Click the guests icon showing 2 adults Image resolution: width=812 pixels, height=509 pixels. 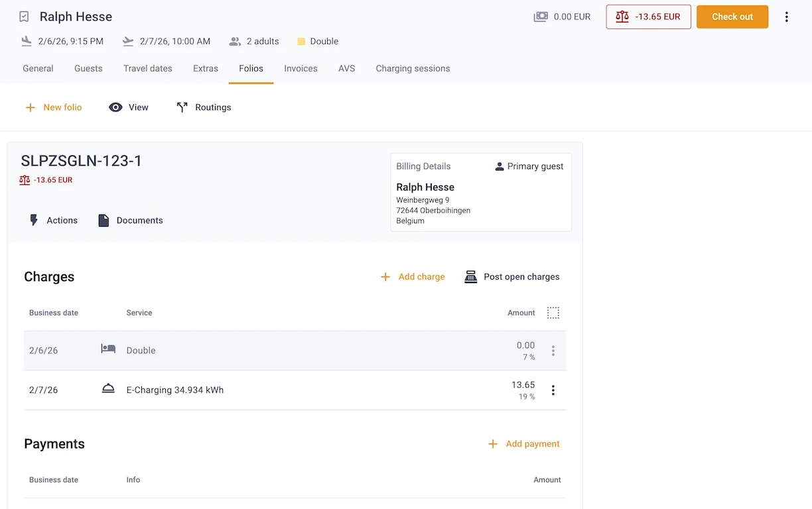[235, 41]
